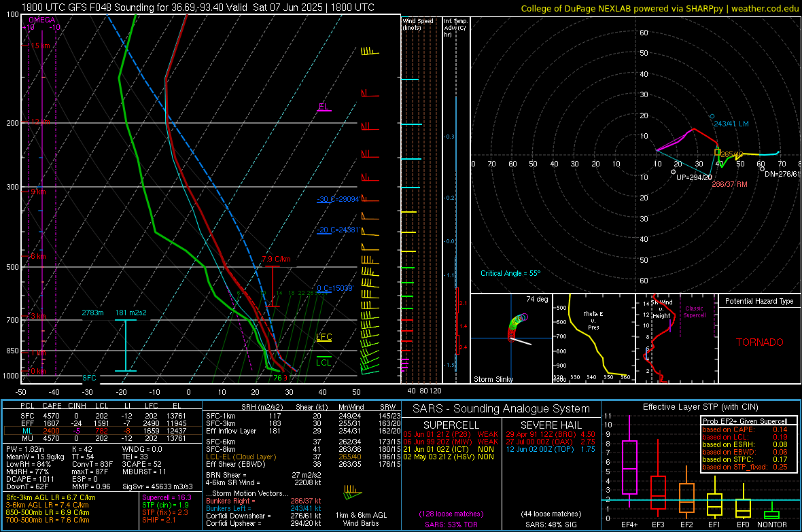
Task: Click the '7.9 C/km' lapse rate label
Action: (276, 259)
